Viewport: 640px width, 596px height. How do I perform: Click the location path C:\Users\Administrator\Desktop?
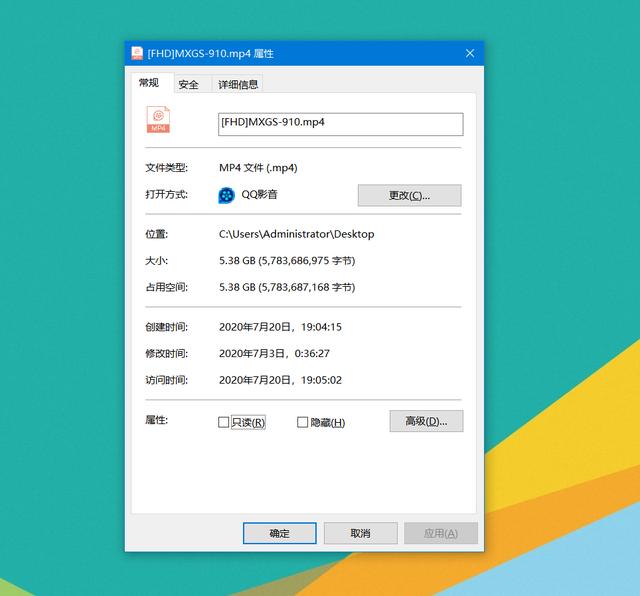(x=296, y=234)
